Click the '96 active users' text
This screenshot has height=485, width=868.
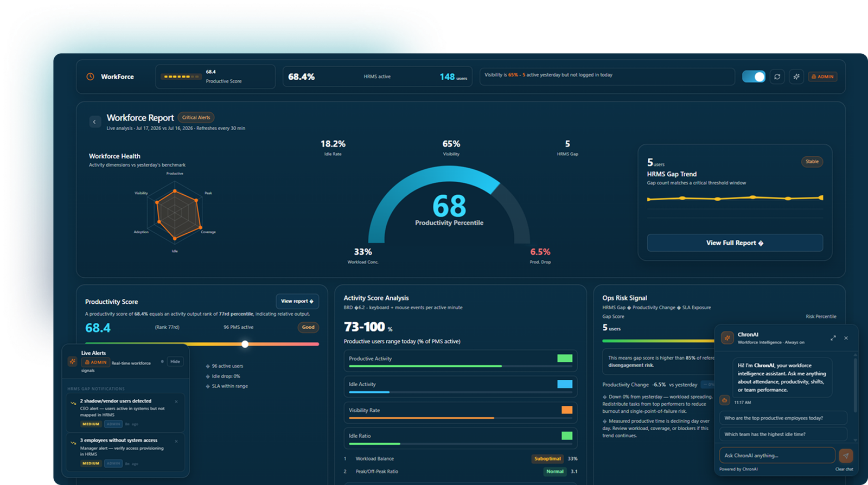[227, 366]
